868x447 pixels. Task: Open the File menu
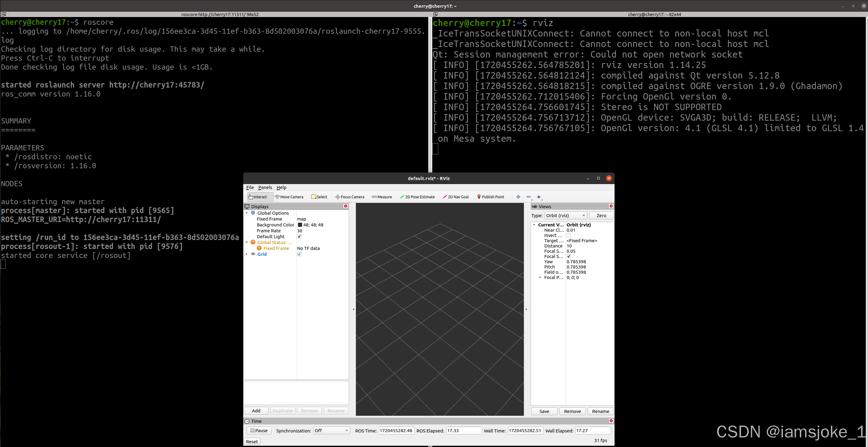tap(250, 187)
